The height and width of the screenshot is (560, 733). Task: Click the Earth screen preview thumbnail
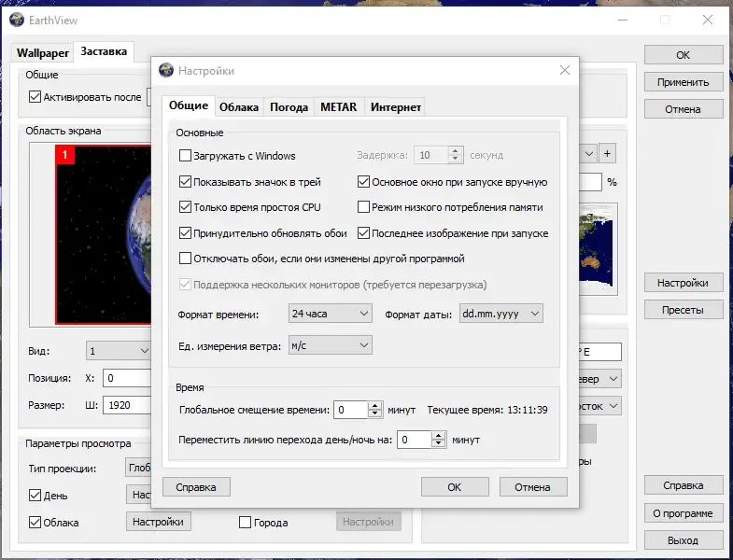[x=104, y=234]
